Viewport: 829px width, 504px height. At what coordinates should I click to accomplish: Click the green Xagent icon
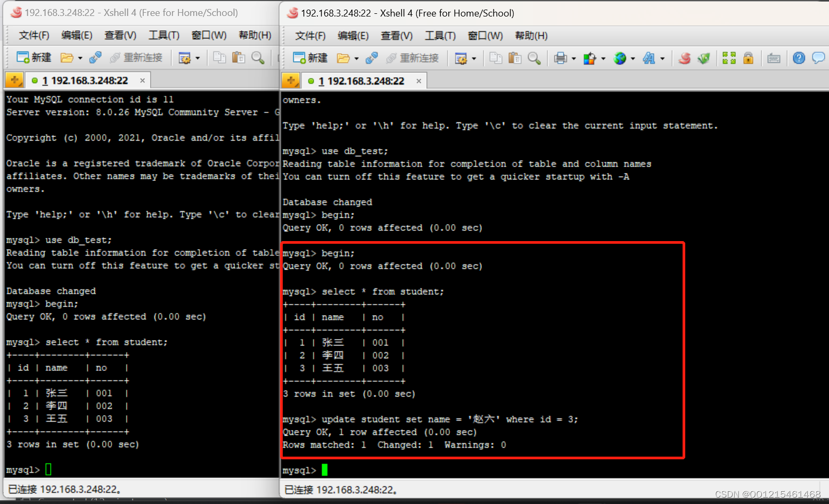click(x=704, y=58)
